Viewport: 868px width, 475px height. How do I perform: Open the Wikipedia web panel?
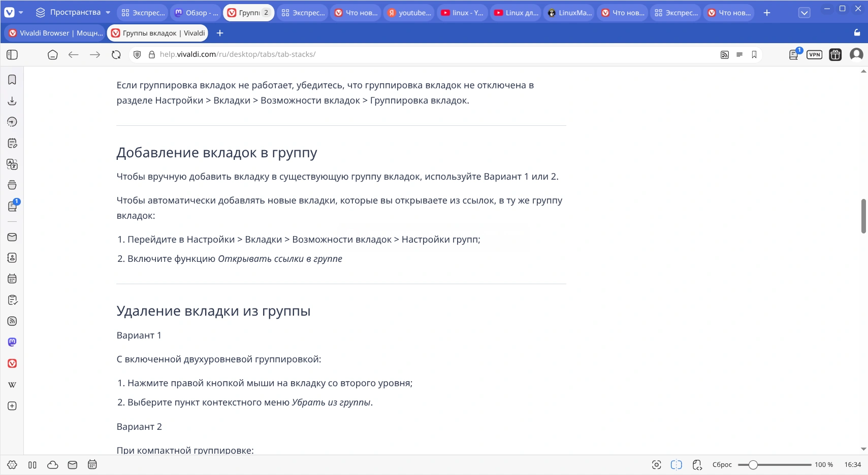12,385
